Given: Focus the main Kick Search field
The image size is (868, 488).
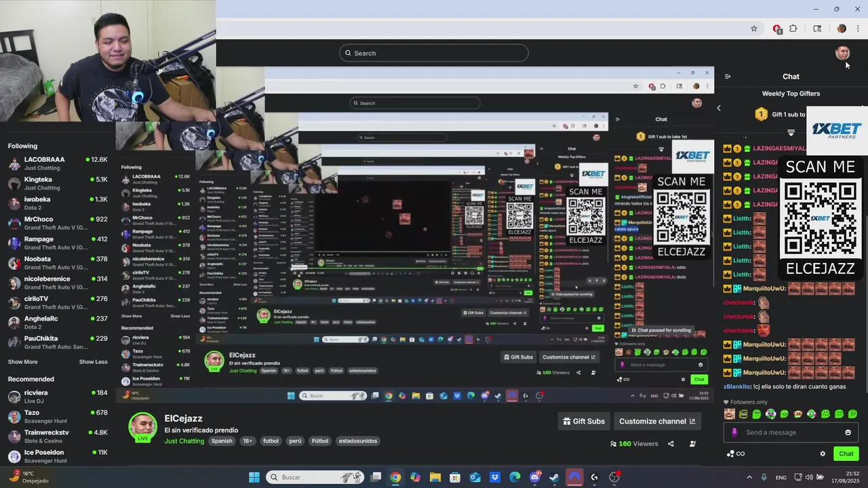Looking at the screenshot, I should point(434,53).
